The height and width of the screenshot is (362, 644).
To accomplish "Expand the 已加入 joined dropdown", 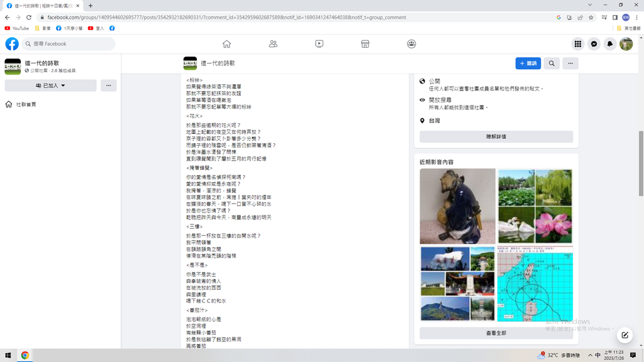I will point(50,85).
